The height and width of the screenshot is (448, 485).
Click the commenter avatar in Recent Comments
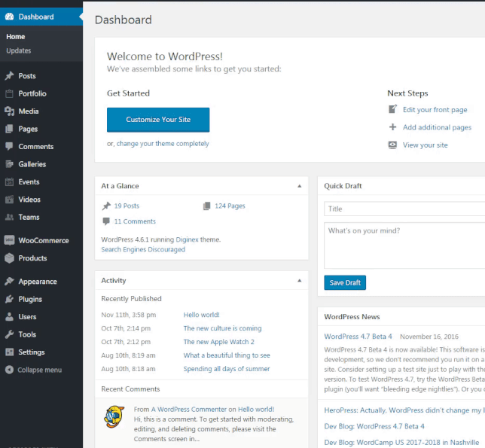click(114, 416)
